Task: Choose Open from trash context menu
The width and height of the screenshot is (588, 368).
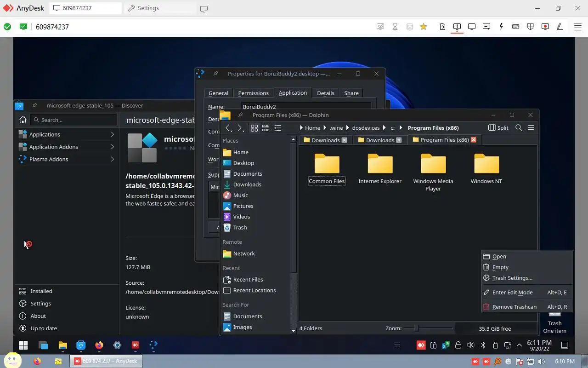Action: coord(527,257)
